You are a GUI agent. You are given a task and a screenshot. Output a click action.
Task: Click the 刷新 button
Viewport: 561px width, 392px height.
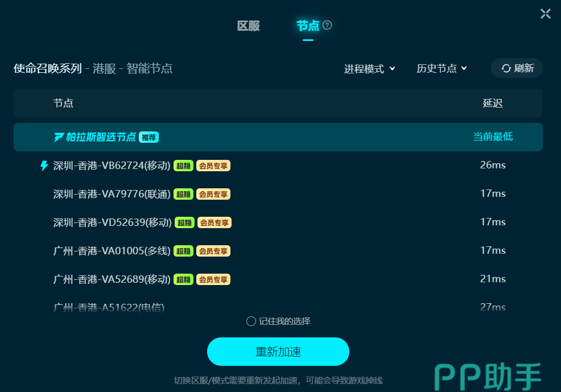(517, 68)
